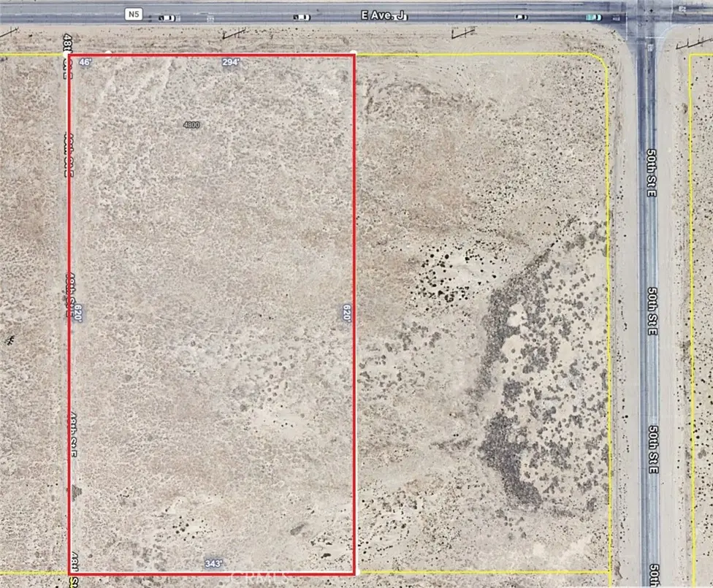Select the uppermost "50th St E" street label
Viewport: 713px width, 588px height.
652,173
